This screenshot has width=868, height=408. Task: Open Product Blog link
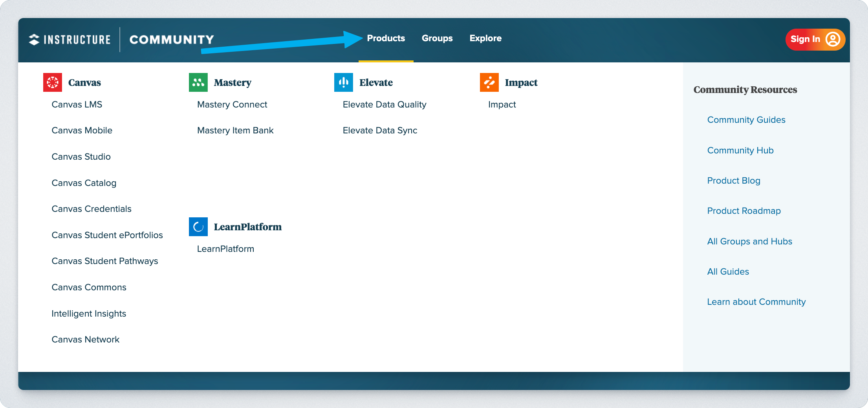(734, 180)
